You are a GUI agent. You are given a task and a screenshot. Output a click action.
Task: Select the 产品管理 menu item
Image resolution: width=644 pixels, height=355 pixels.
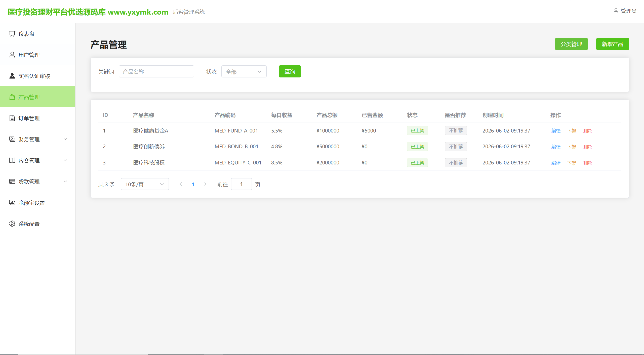coord(38,97)
